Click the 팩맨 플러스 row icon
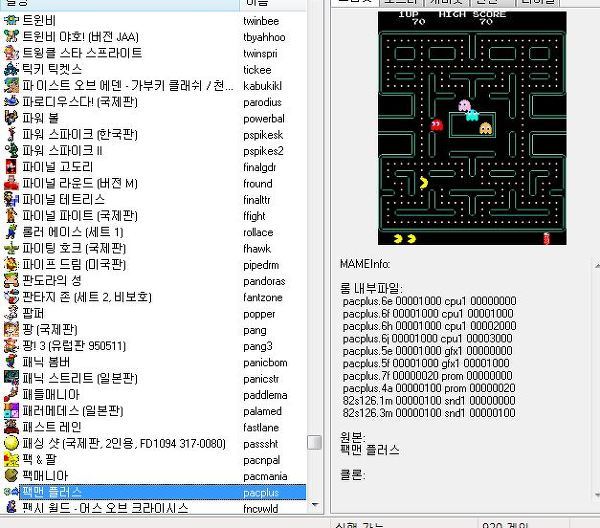 tap(11, 492)
